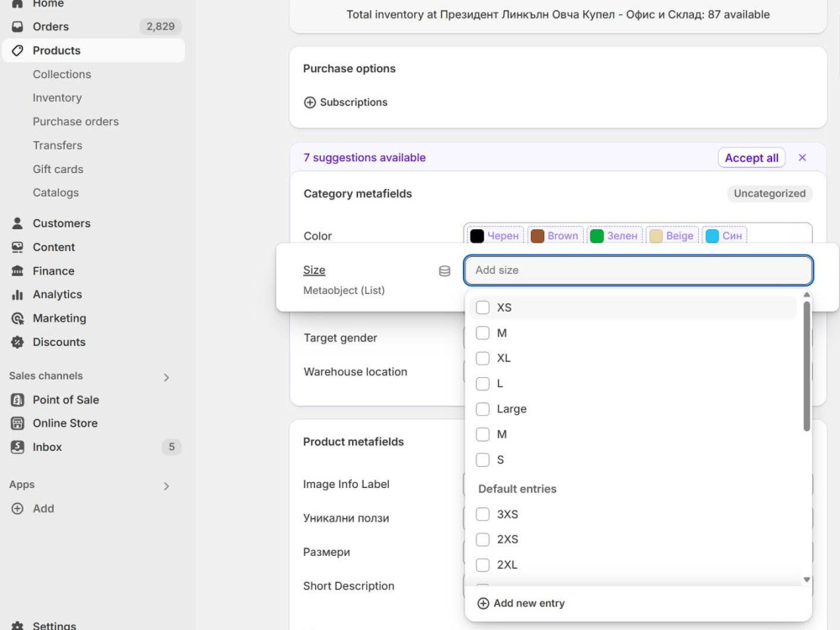
Task: Click the Content image icon
Action: point(17,247)
